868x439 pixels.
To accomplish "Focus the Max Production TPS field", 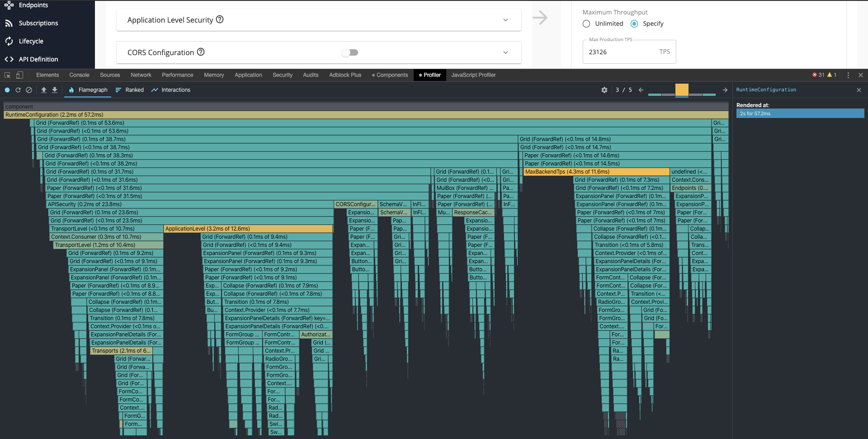I will [x=629, y=52].
